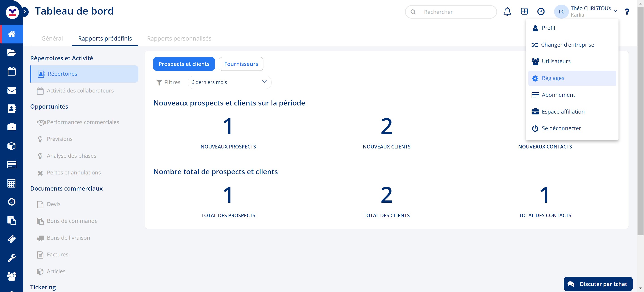
Task: Switch to the Général tab
Action: click(x=52, y=39)
